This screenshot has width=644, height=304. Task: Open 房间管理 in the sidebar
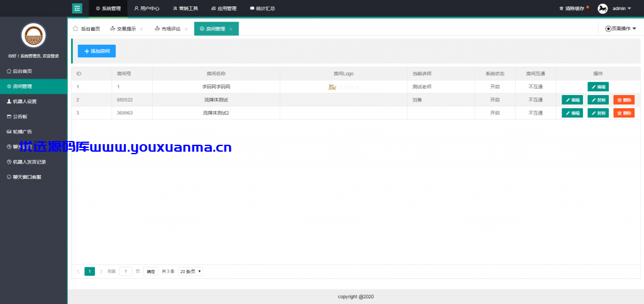(x=34, y=86)
